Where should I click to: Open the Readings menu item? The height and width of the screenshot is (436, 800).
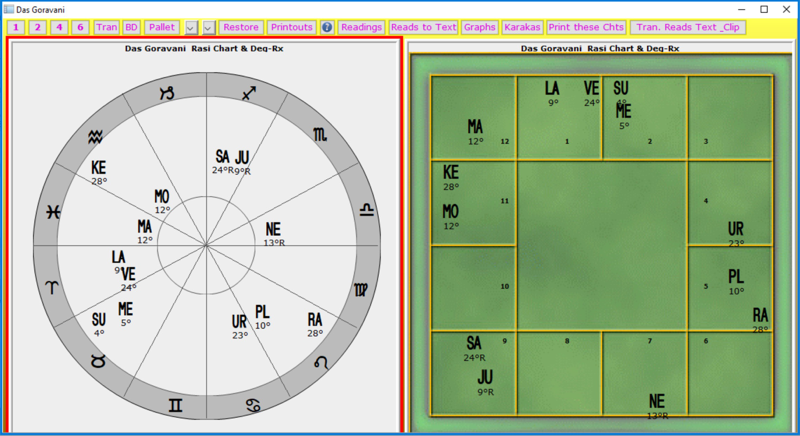click(x=362, y=27)
